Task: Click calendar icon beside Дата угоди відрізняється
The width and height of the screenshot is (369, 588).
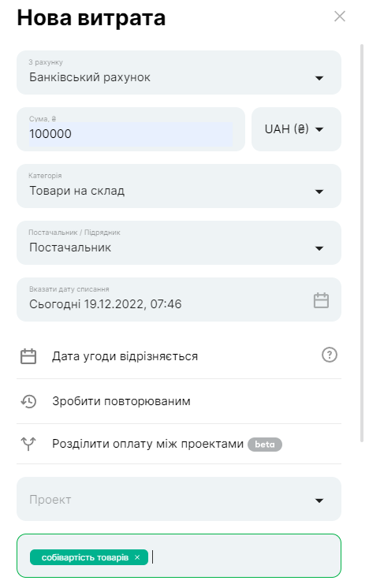Action: [x=28, y=356]
